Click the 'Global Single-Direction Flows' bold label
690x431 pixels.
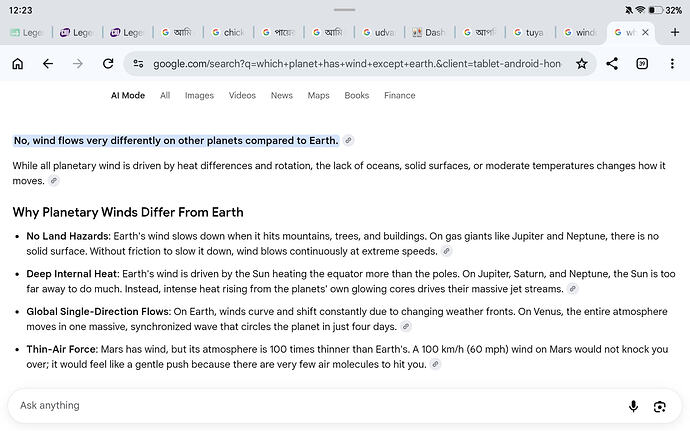(99, 311)
